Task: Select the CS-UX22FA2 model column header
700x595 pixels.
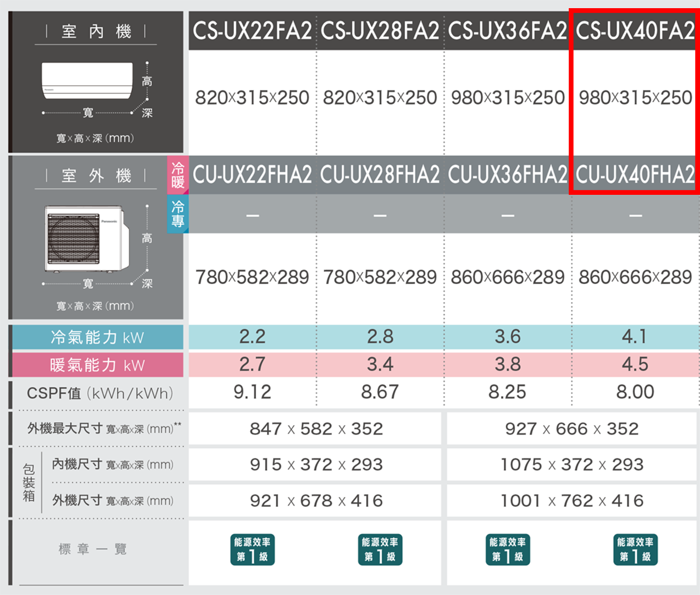Action: [252, 31]
